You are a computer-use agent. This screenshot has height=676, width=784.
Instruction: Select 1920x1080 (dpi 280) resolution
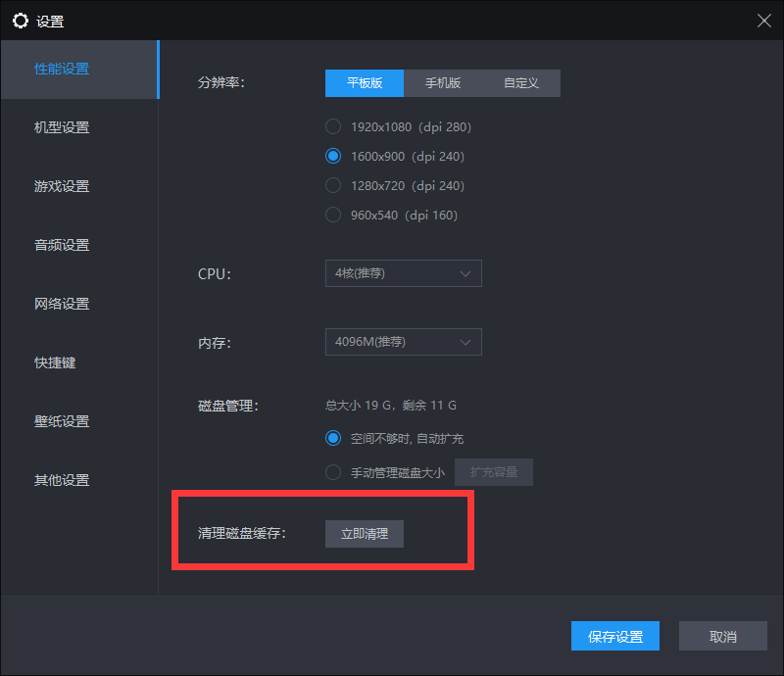(x=333, y=126)
